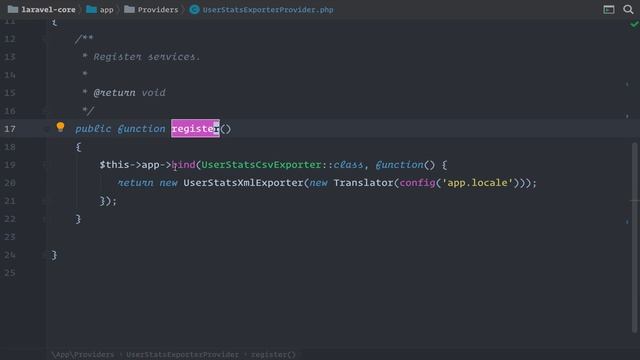The width and height of the screenshot is (640, 360).
Task: Click the laravel-core project folder icon
Action: (x=13, y=9)
